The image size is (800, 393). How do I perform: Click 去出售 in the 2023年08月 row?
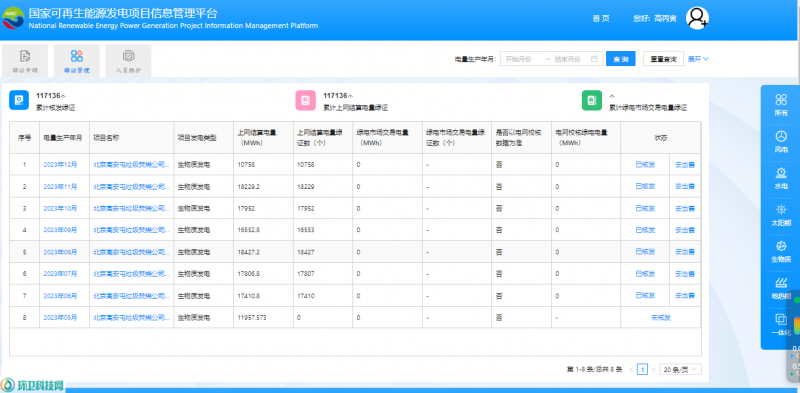point(685,252)
